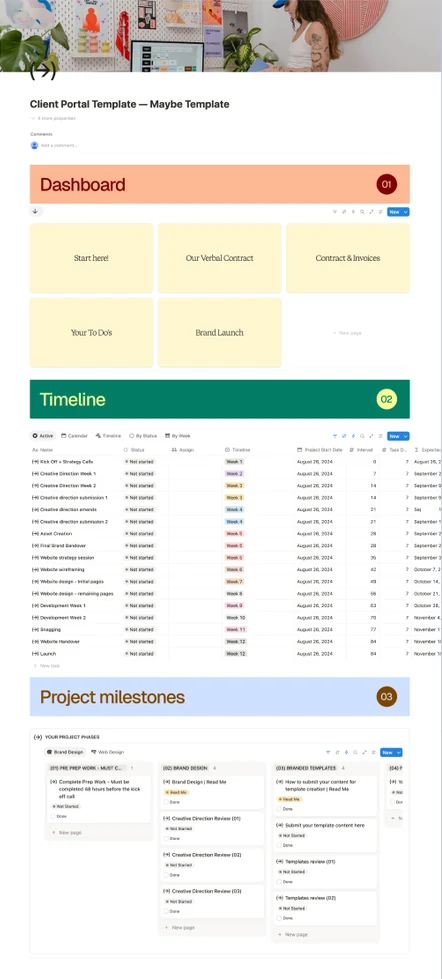Check Done on Templates review (02) card
442x979 pixels.
click(279, 918)
